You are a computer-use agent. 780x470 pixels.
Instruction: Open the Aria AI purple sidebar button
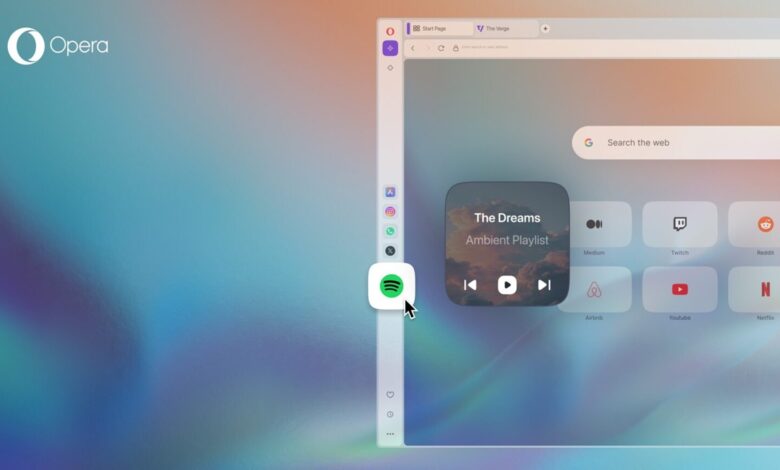tap(390, 48)
